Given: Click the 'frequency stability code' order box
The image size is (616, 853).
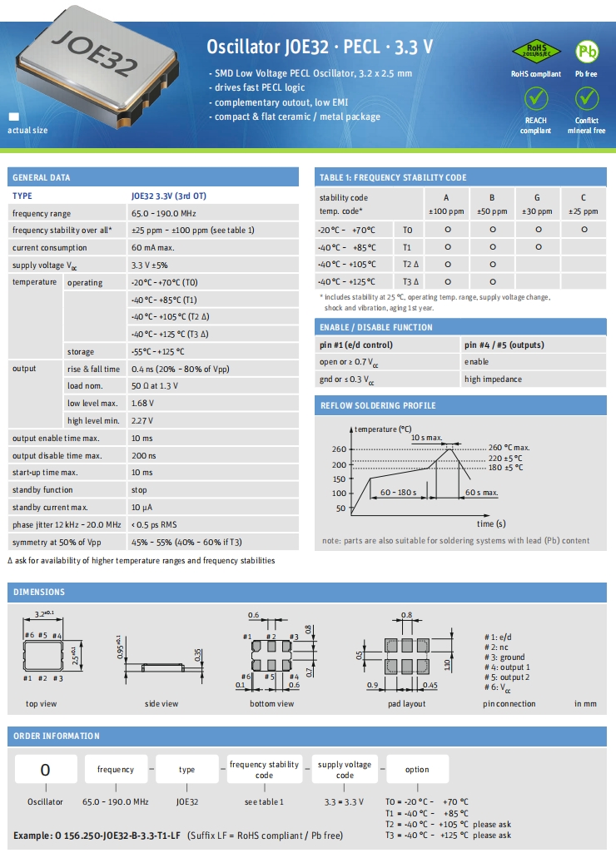Looking at the screenshot, I should [264, 770].
